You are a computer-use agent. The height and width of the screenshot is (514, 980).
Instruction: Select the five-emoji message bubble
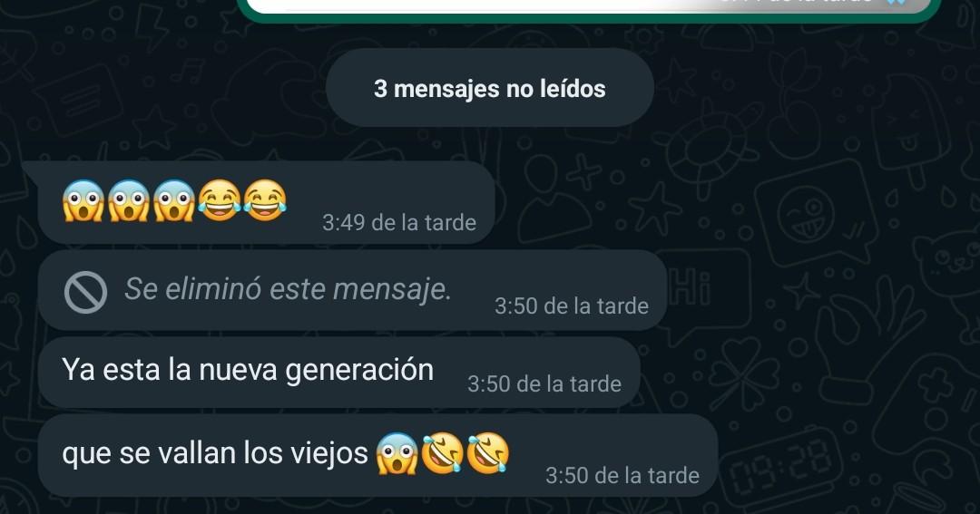pos(266,203)
